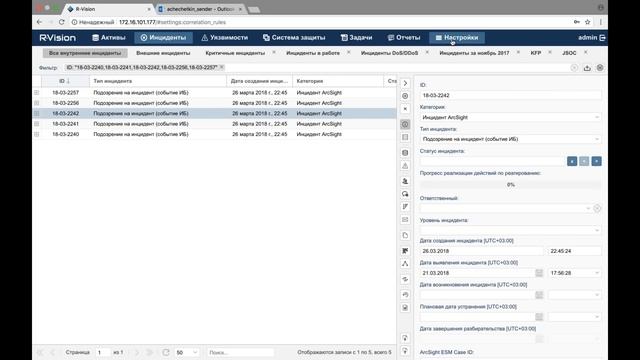Screen dimensions: 640x360
Task: Open the Задачи menu
Action: point(356,38)
